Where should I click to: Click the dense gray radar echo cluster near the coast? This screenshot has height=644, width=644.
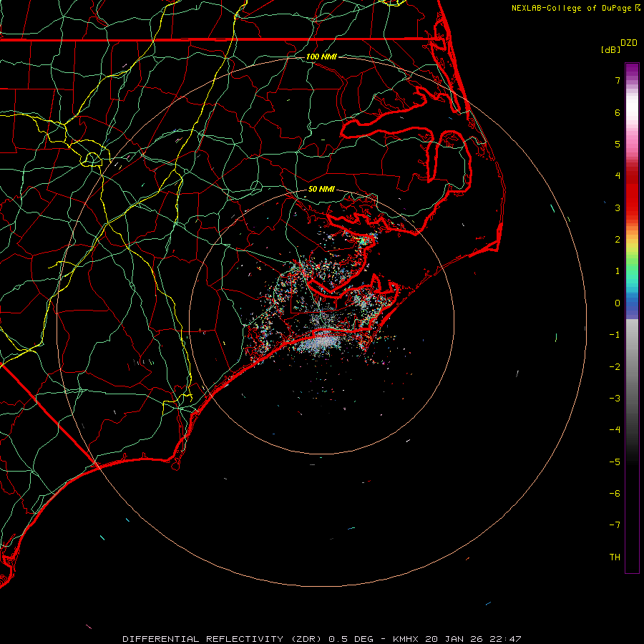pyautogui.click(x=321, y=343)
